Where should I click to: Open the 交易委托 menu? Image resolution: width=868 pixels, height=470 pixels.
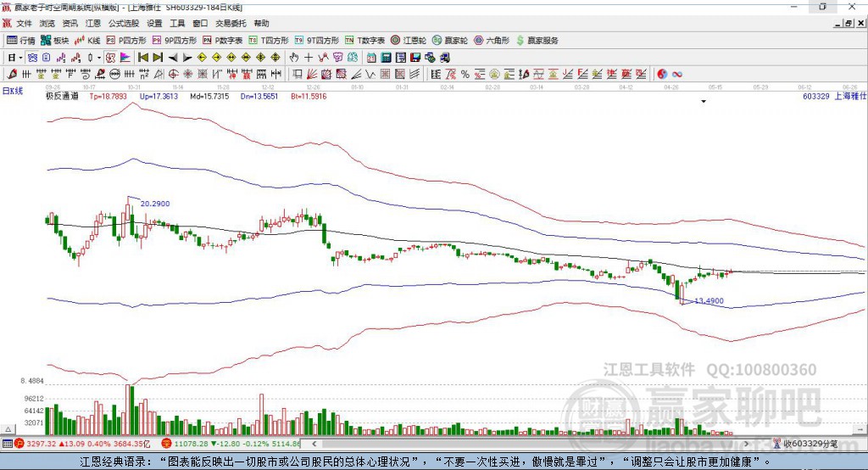[231, 23]
